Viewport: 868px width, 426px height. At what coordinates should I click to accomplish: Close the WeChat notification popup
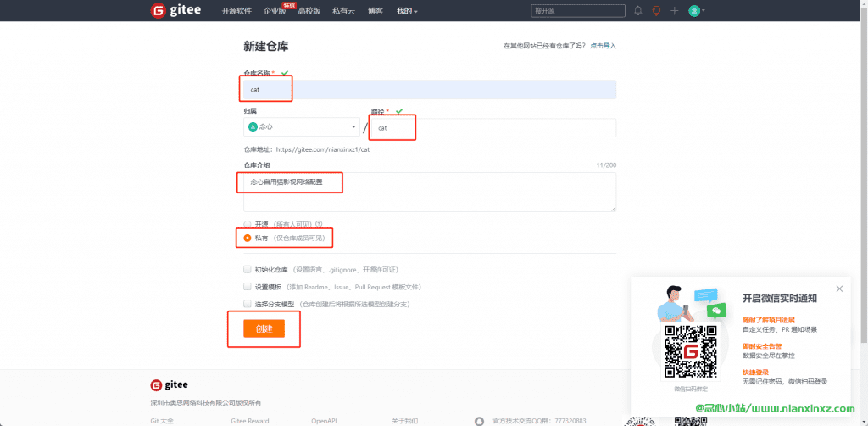point(839,289)
